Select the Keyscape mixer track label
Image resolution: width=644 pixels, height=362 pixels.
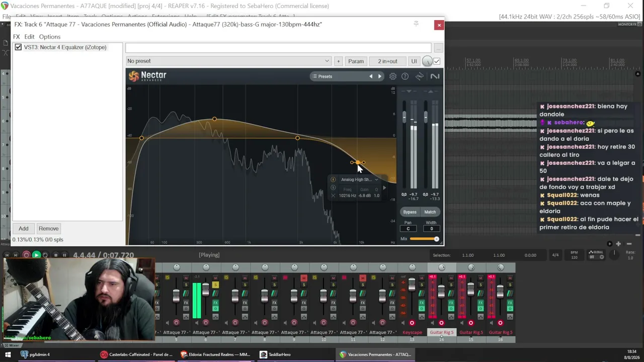coord(413,332)
